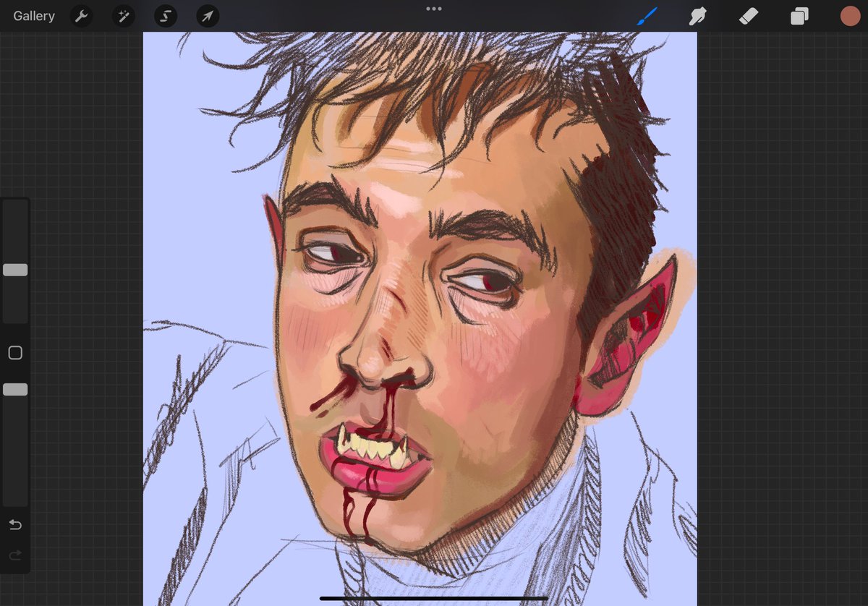The width and height of the screenshot is (868, 606).
Task: Select the Transform arrow tool
Action: pyautogui.click(x=208, y=16)
